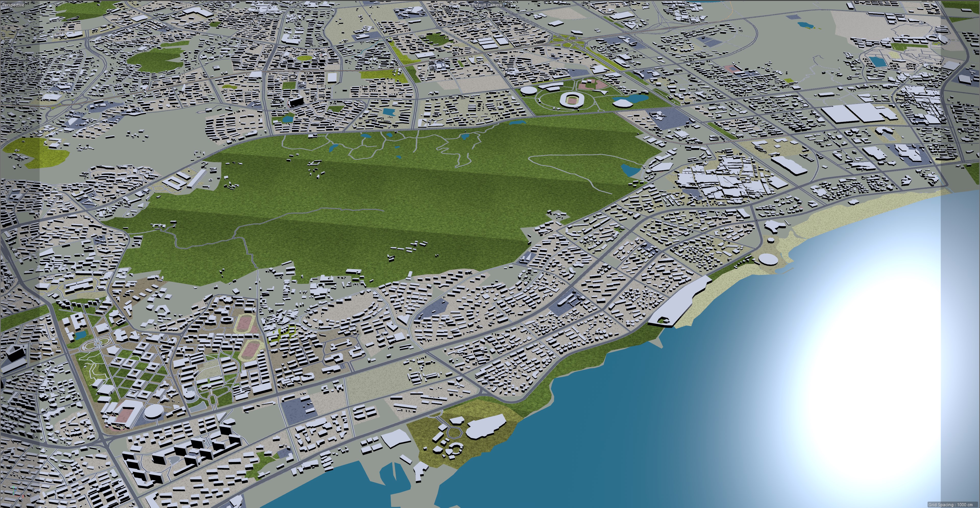Click the red X axis on the gizmo
Screen dimensions: 980x508
pyautogui.click(x=18, y=496)
